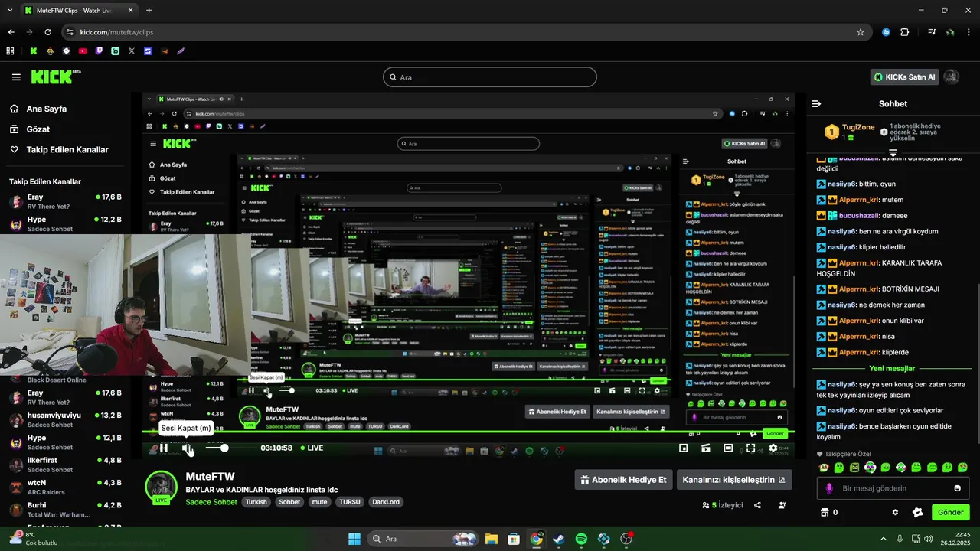Open the chat emoji picker

957,488
